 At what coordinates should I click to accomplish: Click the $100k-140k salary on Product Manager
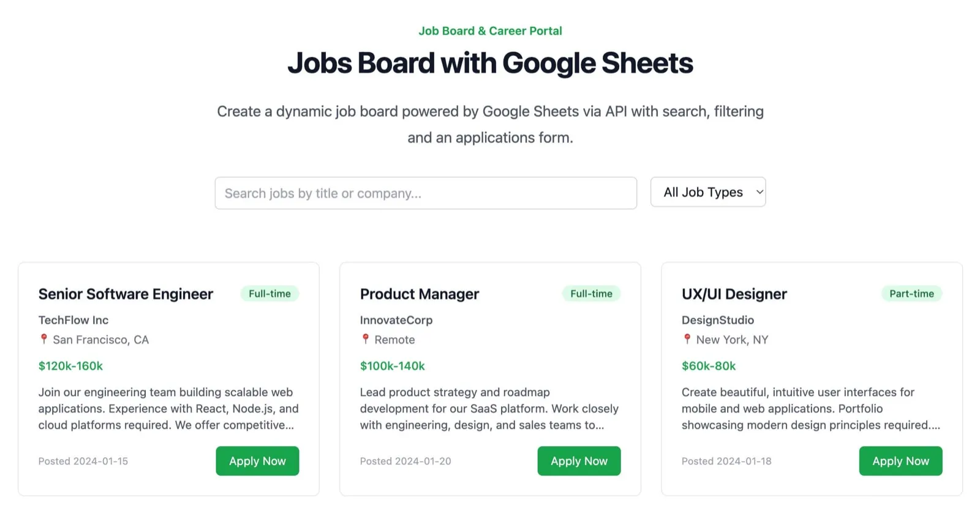coord(391,366)
